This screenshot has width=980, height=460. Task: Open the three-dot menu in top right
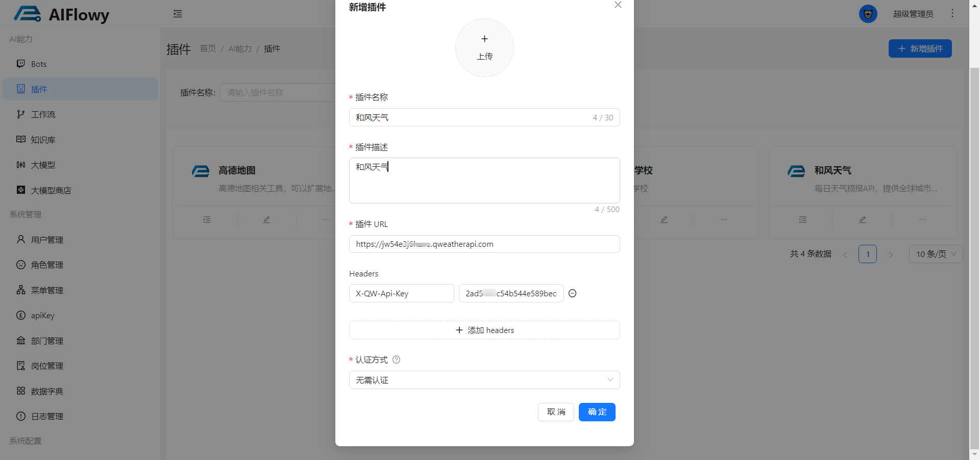[952, 13]
